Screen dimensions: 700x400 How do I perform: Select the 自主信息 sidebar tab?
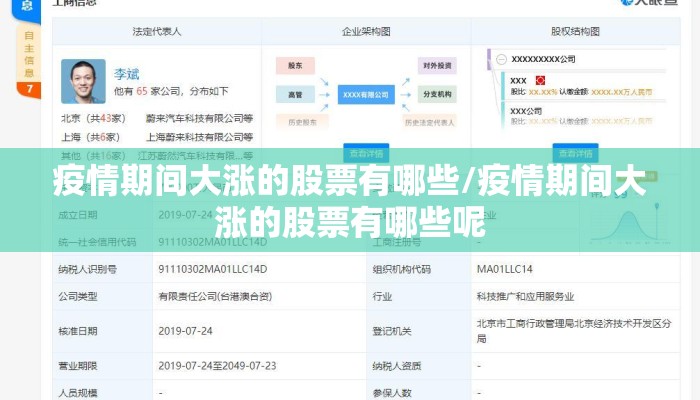point(29,54)
